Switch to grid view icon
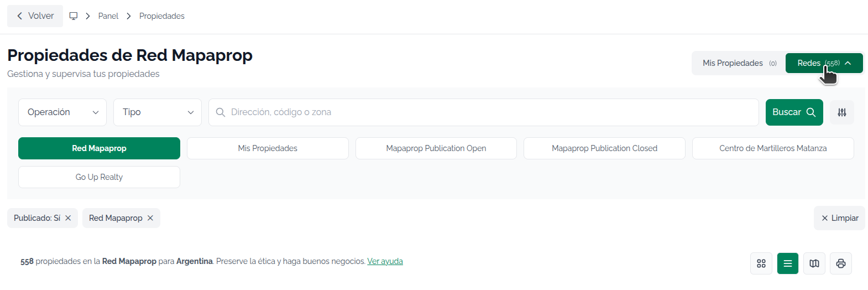Image resolution: width=868 pixels, height=290 pixels. coord(761,263)
